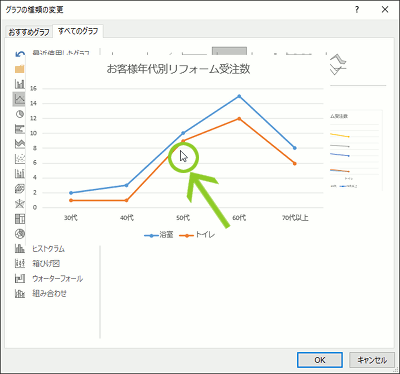Select the treemap chart category icon
Screen dimensions: 400x374
tap(20, 219)
